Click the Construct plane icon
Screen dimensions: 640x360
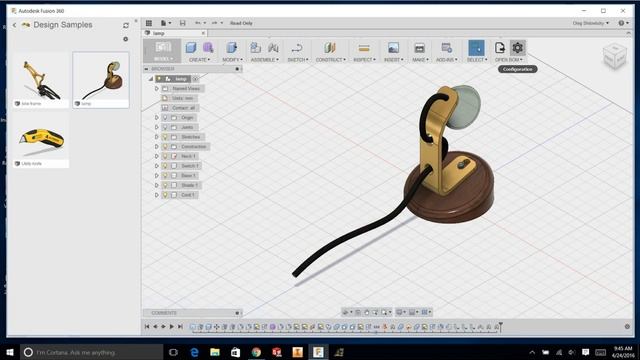tap(330, 48)
